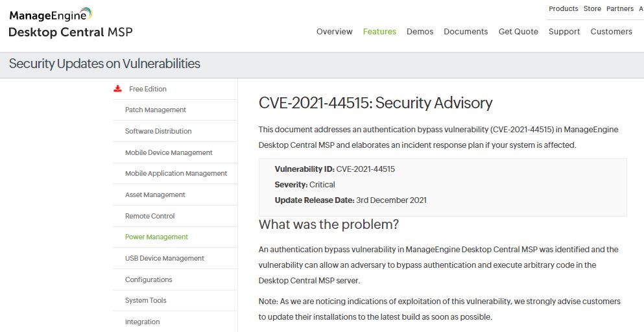Click the Vulnerability ID: CVE-2021-44515 line
644x332 pixels.
[335, 169]
